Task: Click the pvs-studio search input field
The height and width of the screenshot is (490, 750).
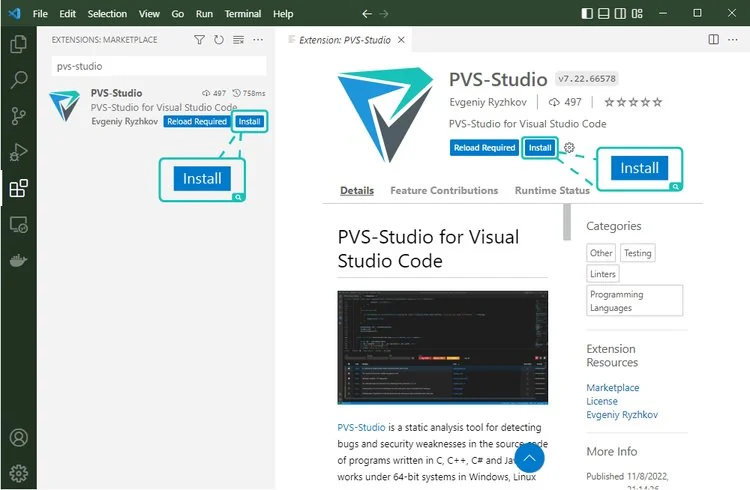Action: pyautogui.click(x=159, y=66)
